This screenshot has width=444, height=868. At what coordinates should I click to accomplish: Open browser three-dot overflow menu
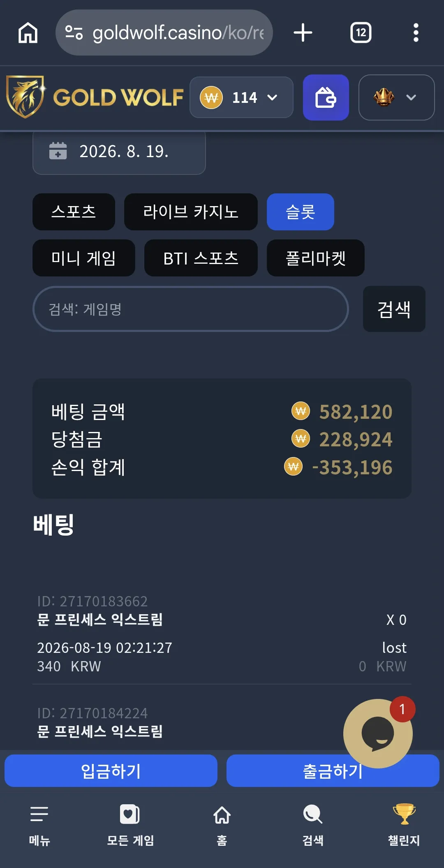pos(416,32)
